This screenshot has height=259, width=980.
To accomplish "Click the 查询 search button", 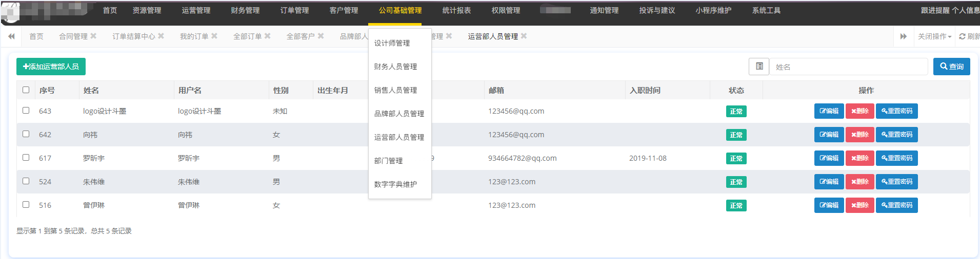I will pyautogui.click(x=951, y=67).
